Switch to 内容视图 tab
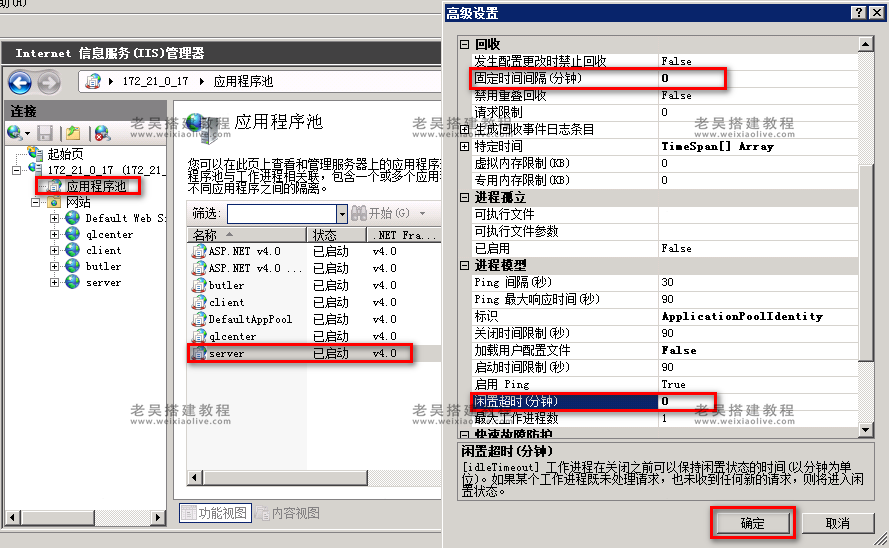The image size is (889, 548). pyautogui.click(x=288, y=513)
